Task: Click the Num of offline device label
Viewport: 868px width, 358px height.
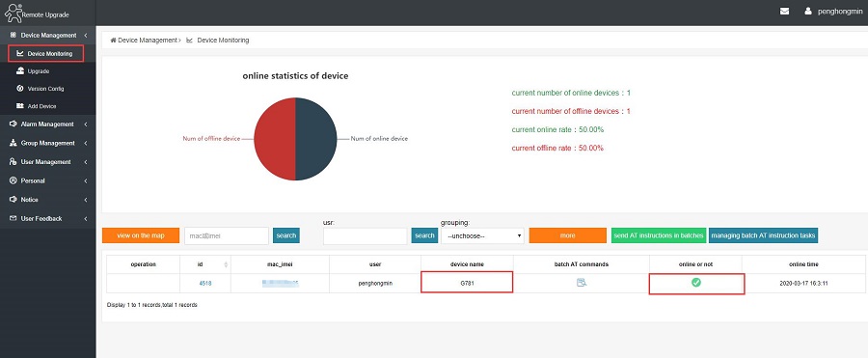Action: (211, 139)
